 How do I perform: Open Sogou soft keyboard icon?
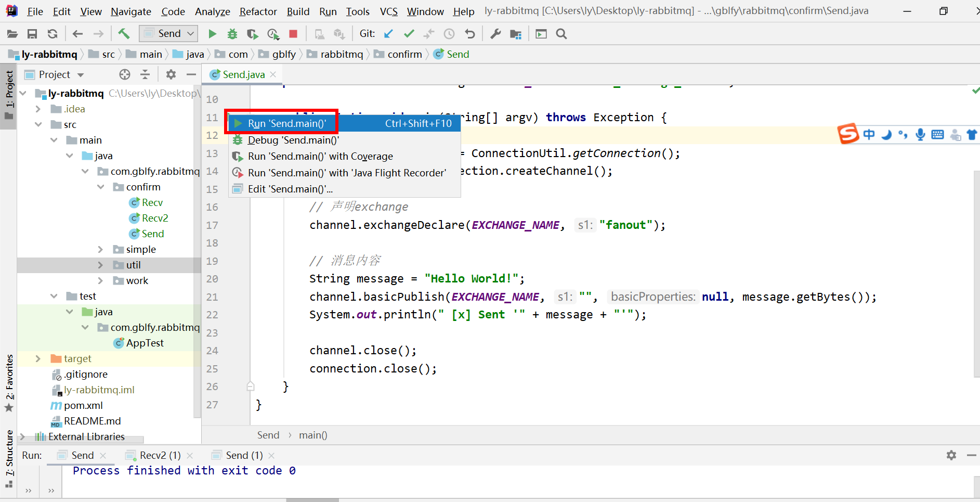point(938,135)
